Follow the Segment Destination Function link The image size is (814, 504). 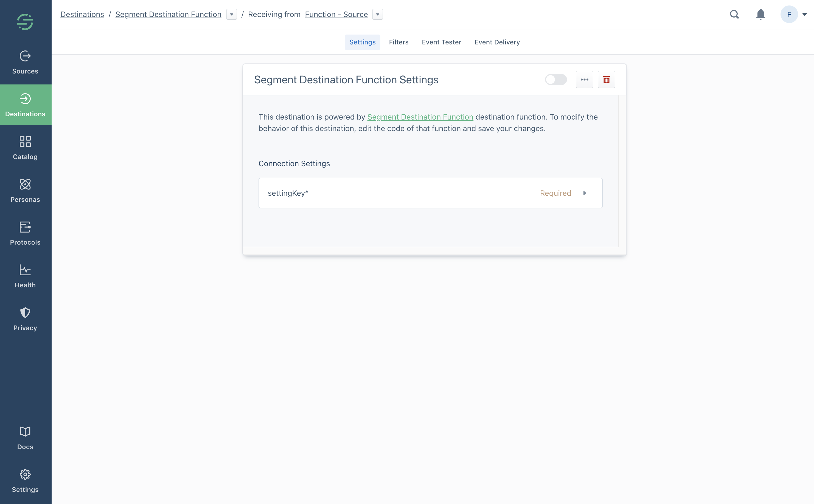pos(420,117)
